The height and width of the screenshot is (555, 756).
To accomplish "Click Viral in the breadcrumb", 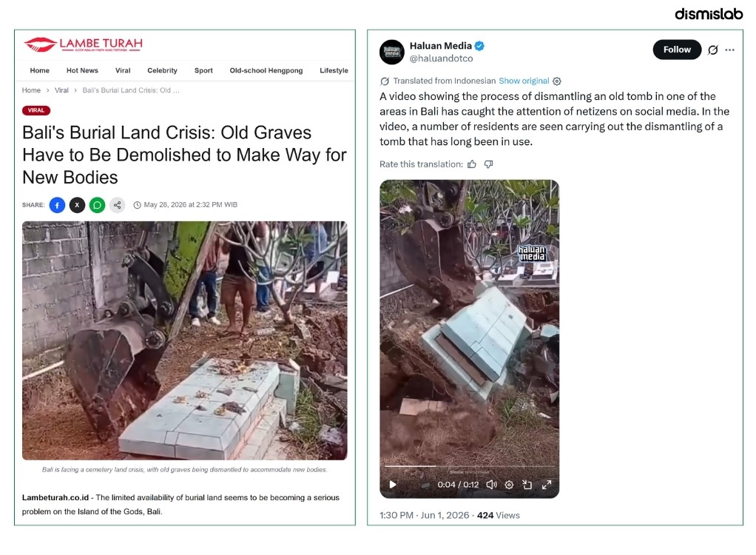I will tap(61, 90).
